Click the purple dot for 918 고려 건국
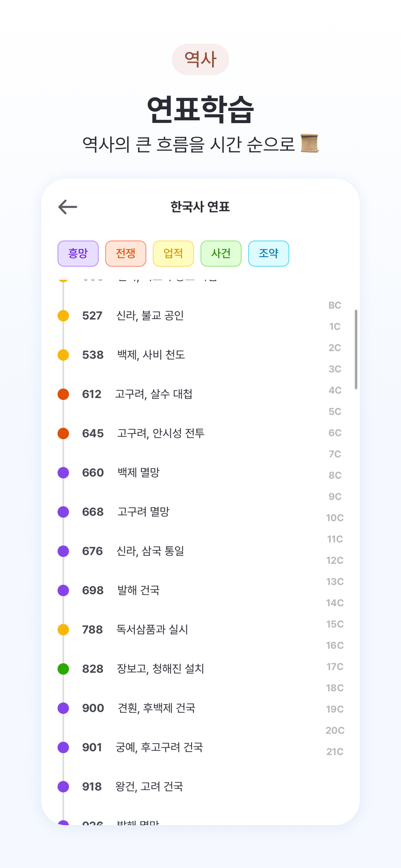The height and width of the screenshot is (868, 401). click(63, 786)
